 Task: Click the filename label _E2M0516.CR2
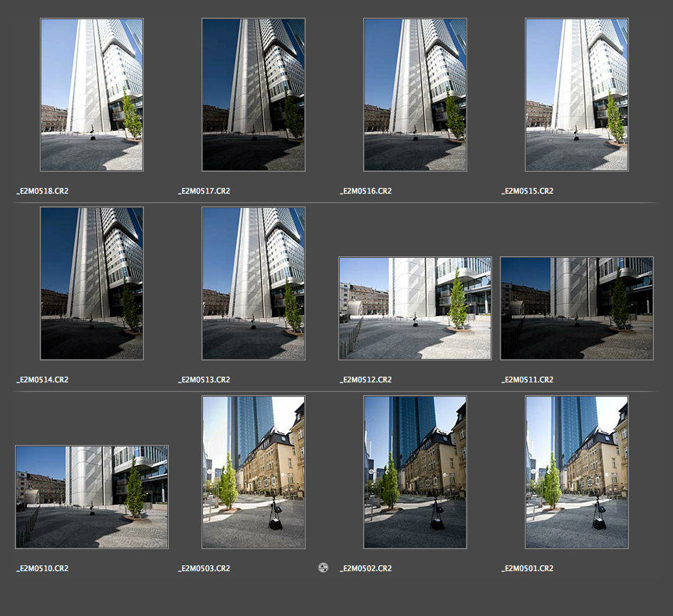coord(366,191)
